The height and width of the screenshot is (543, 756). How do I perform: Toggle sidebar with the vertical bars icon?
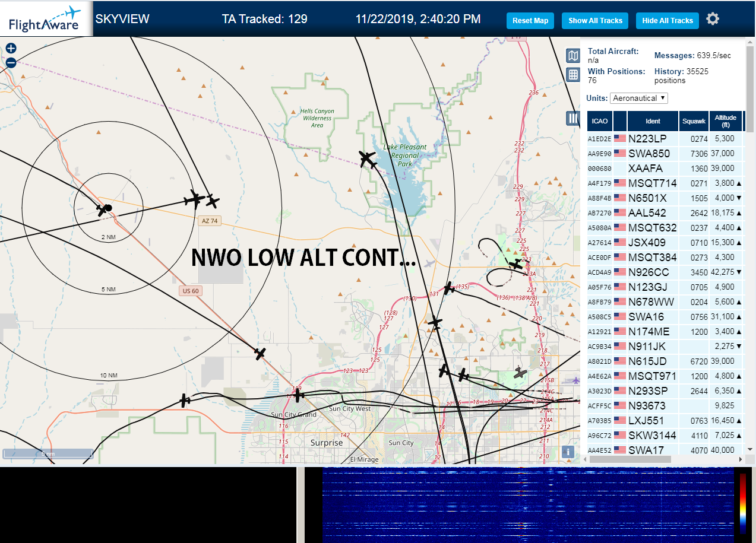pos(573,118)
